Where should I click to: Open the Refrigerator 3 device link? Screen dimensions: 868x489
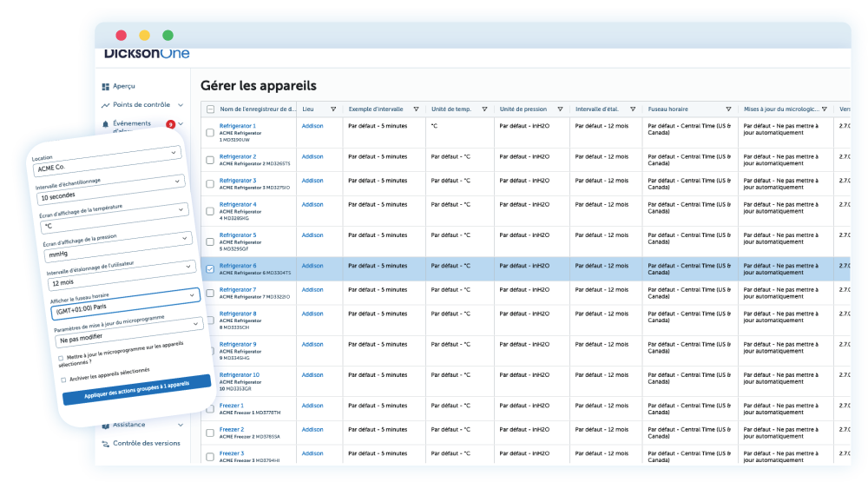(x=238, y=180)
